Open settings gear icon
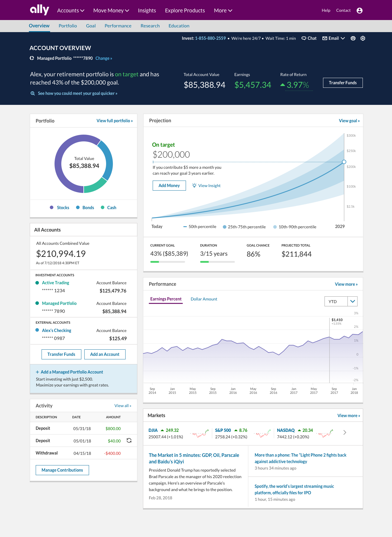This screenshot has width=392, height=537. point(363,38)
